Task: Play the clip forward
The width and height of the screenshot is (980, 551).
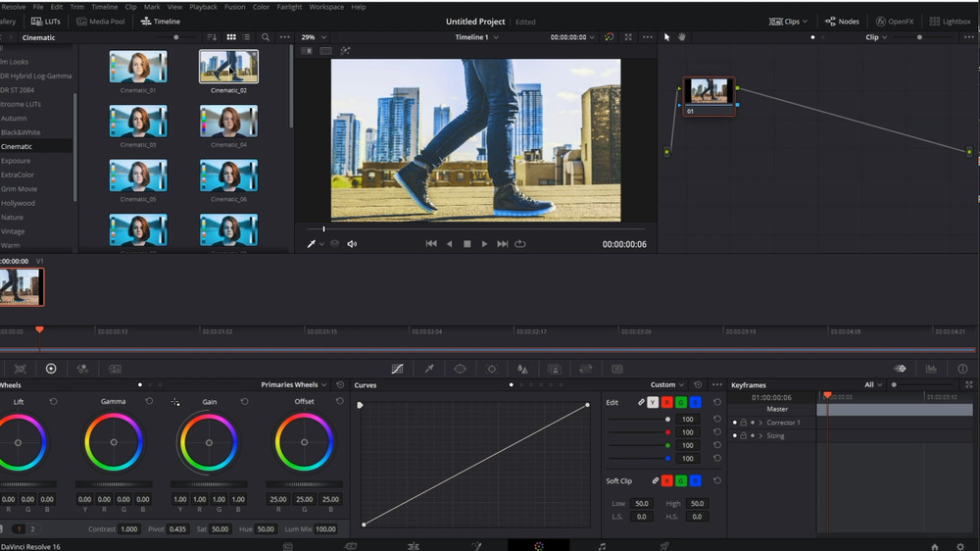Action: coord(484,244)
